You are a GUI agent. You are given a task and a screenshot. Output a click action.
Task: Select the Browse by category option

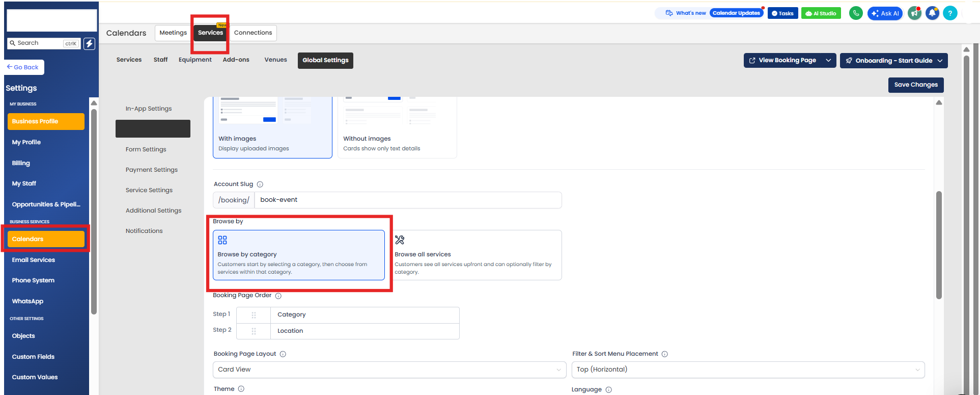click(298, 255)
